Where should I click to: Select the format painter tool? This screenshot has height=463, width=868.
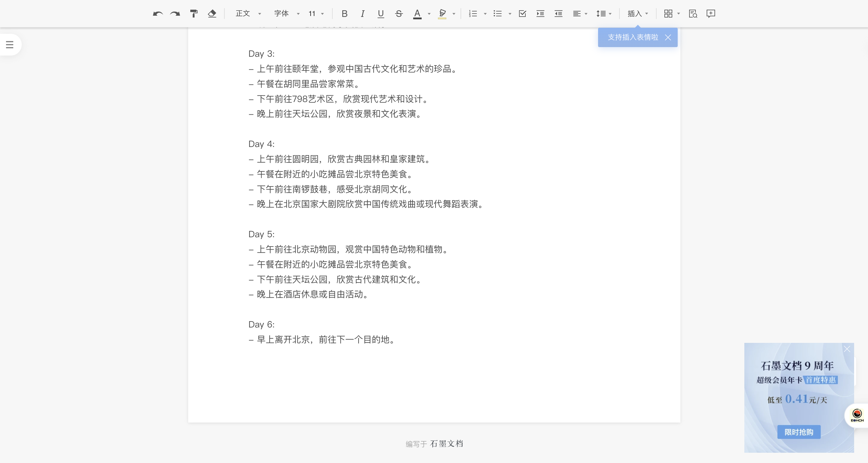(x=194, y=14)
